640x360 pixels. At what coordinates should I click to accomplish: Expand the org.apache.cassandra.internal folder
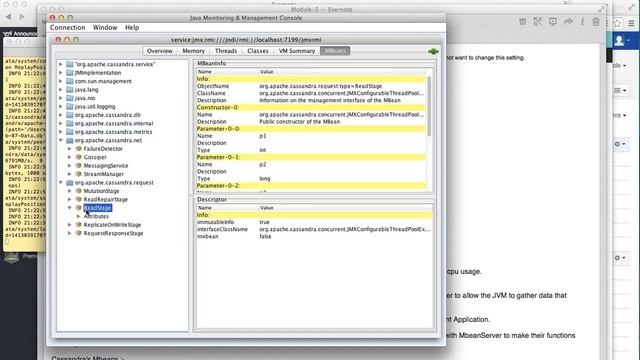(61, 123)
